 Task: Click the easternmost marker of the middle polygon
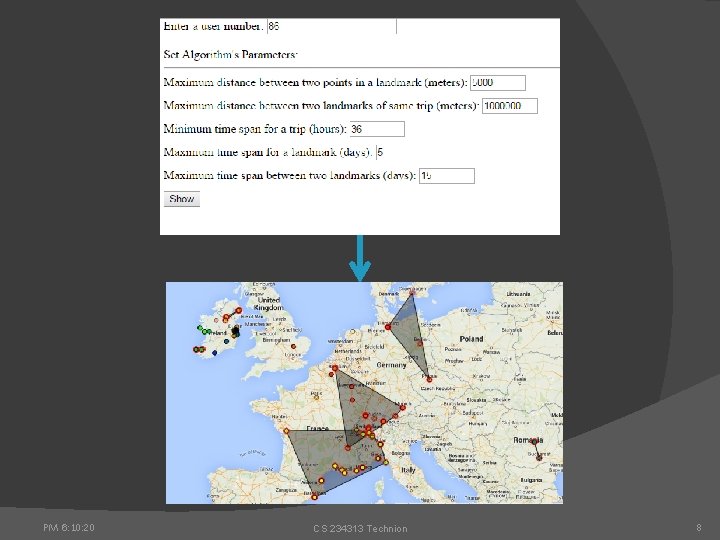click(x=403, y=407)
